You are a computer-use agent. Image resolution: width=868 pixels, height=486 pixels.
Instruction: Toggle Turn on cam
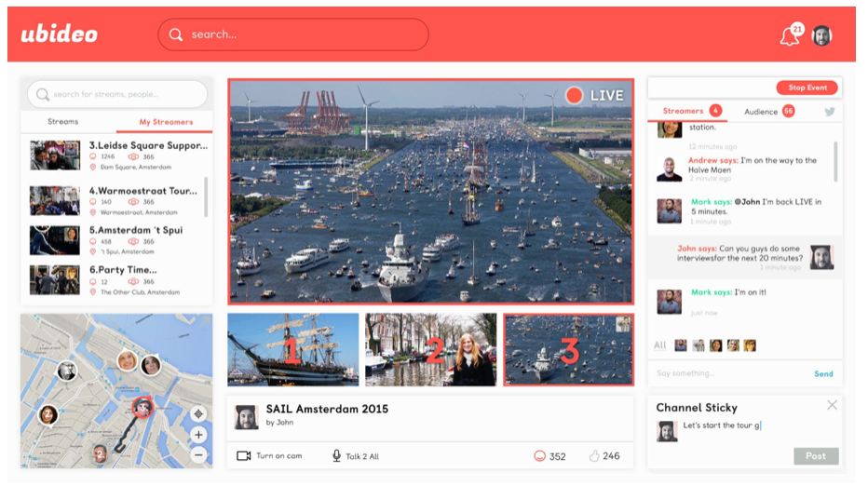pos(268,456)
